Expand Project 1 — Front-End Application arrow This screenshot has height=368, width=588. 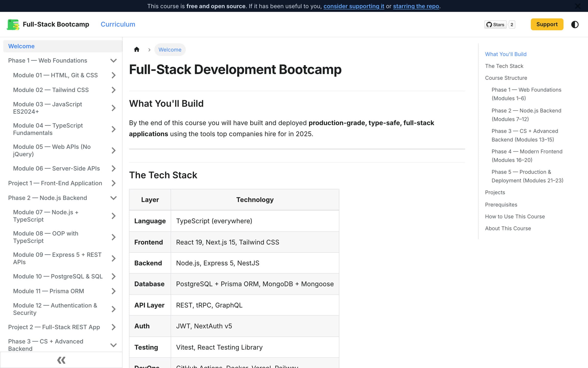click(x=113, y=183)
